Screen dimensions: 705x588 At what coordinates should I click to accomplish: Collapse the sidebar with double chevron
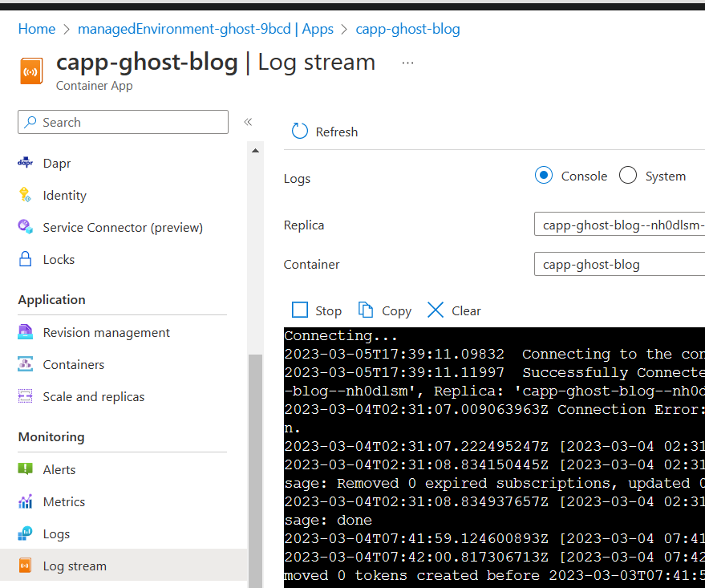[248, 122]
